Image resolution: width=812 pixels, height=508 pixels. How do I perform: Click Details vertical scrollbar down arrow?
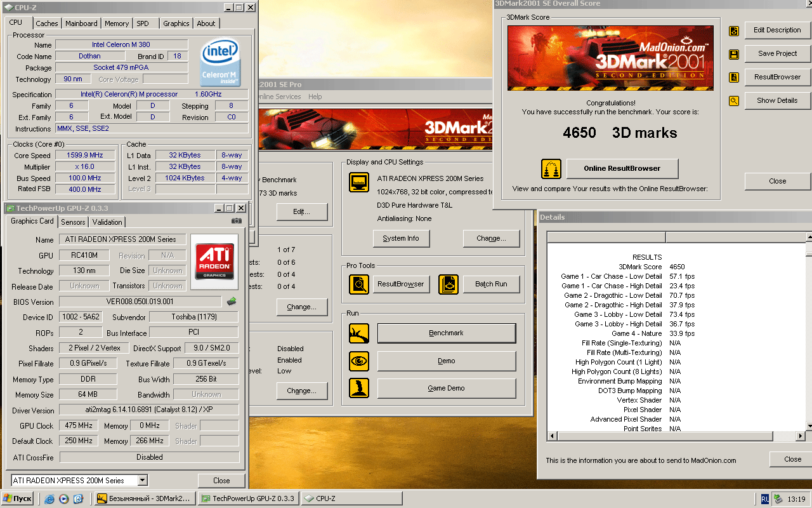click(809, 425)
